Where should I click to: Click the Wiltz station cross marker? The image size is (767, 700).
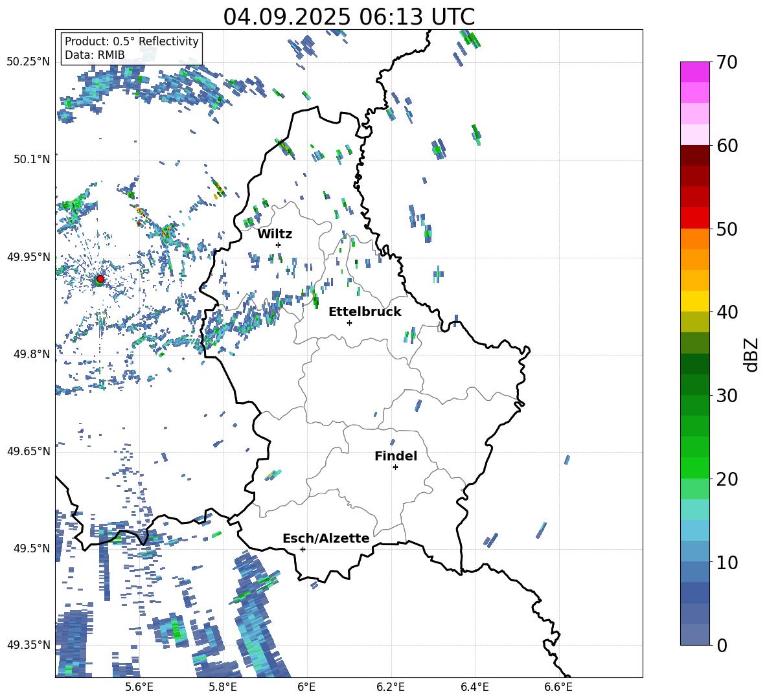(279, 245)
